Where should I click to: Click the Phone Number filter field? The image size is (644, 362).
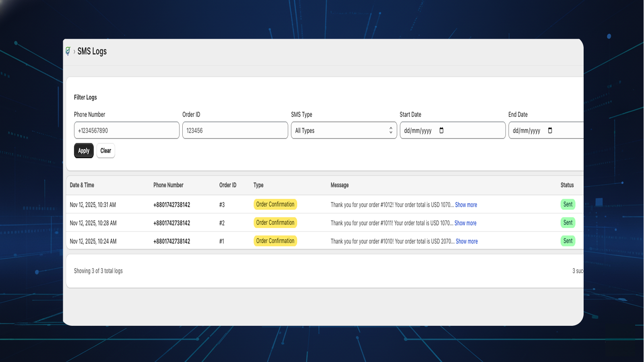(x=126, y=130)
